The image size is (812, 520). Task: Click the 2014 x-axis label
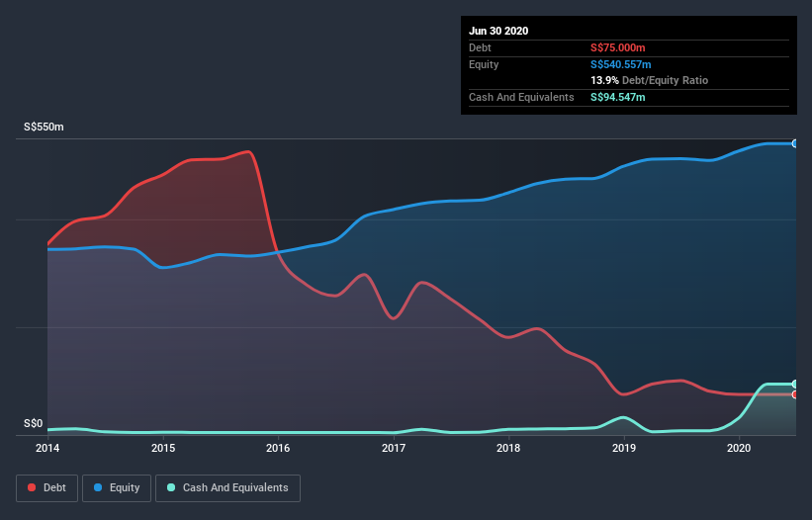point(47,448)
